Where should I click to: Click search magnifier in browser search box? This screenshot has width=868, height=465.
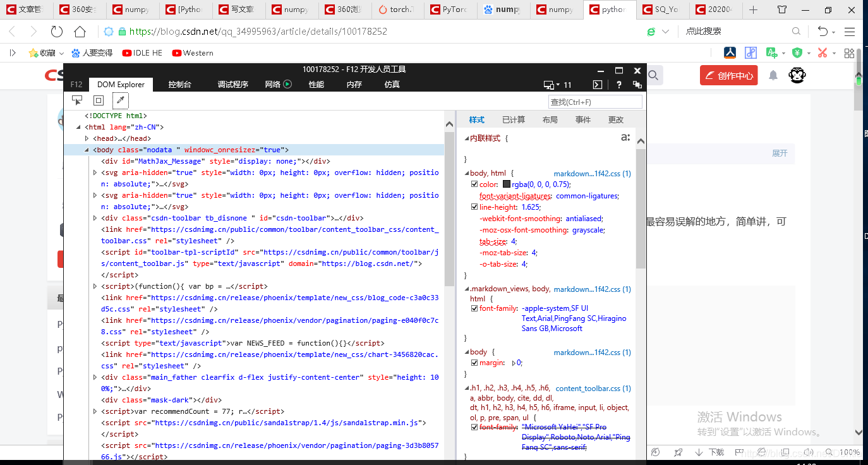click(797, 31)
